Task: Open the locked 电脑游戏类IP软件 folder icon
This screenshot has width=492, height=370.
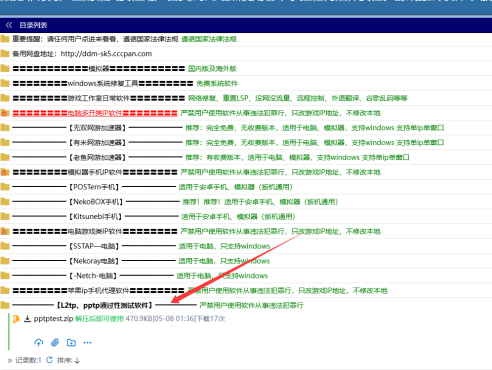Action: coord(5,231)
